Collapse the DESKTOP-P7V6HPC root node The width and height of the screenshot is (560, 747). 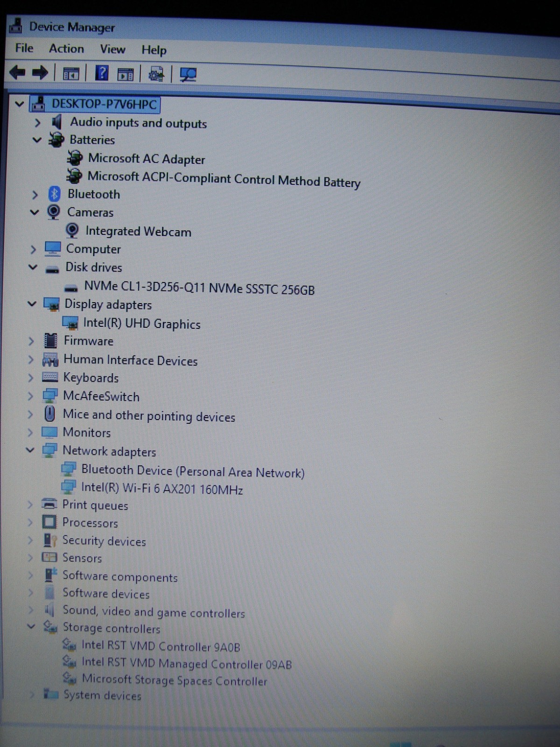[x=19, y=103]
